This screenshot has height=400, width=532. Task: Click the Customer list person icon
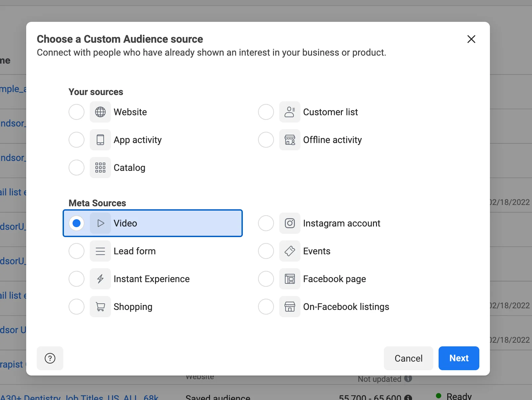[x=290, y=112]
